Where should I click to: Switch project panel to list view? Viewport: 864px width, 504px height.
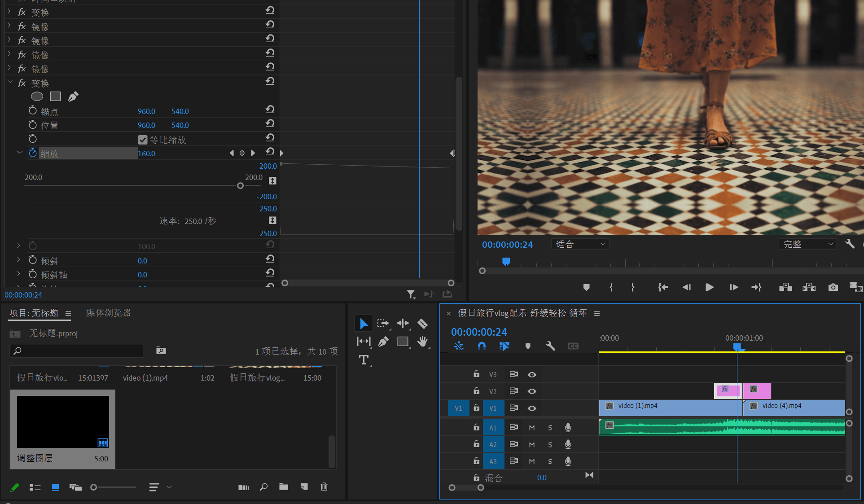click(x=35, y=487)
